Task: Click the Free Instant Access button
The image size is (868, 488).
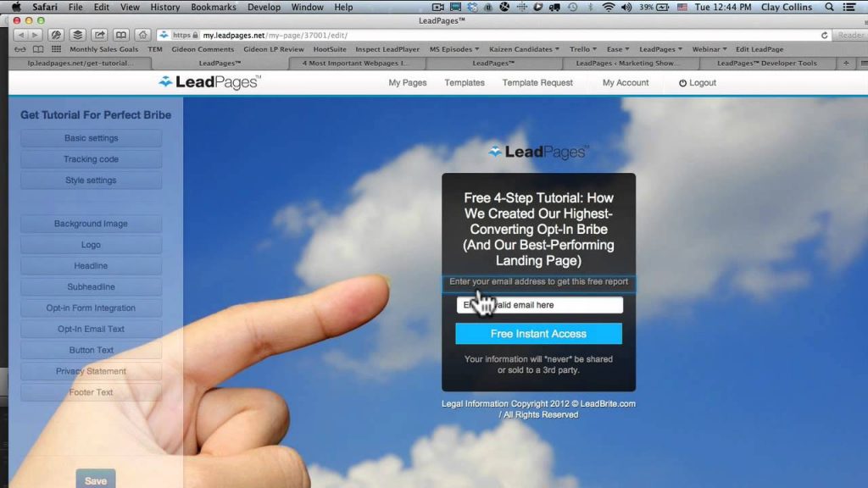Action: pos(538,334)
